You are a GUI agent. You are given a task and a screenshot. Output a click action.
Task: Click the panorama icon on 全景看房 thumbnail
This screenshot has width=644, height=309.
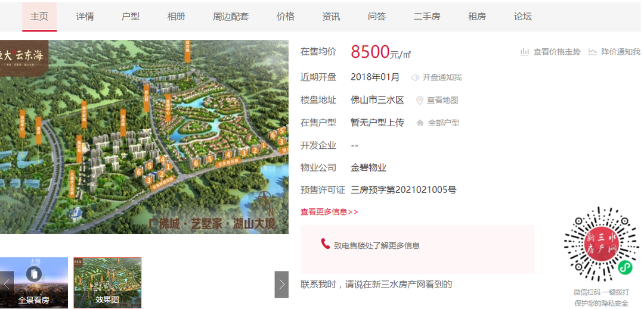pos(33,274)
